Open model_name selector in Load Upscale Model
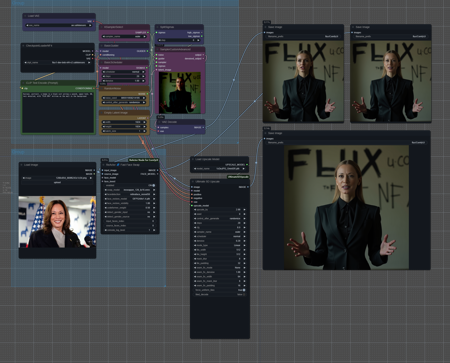This screenshot has height=363, width=450. coord(220,169)
